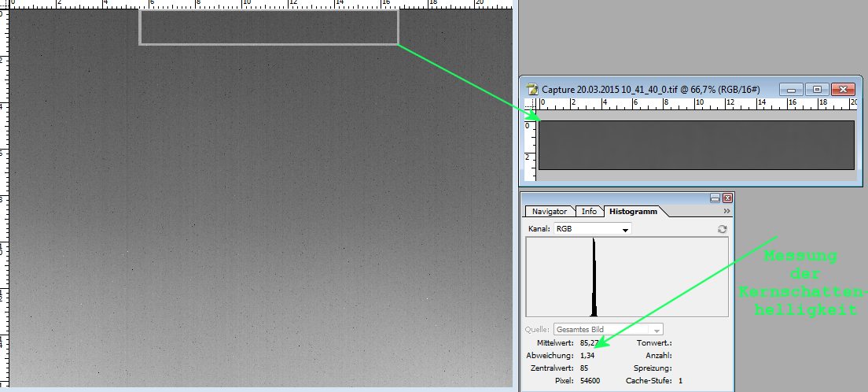Open the Kanal RGB dropdown
The image size is (868, 392).
tap(592, 229)
